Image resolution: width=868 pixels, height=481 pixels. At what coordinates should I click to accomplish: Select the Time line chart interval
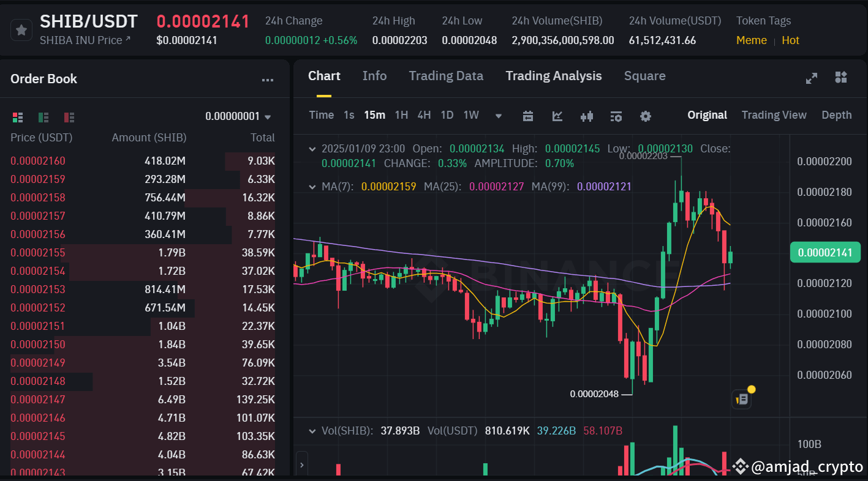tap(322, 115)
